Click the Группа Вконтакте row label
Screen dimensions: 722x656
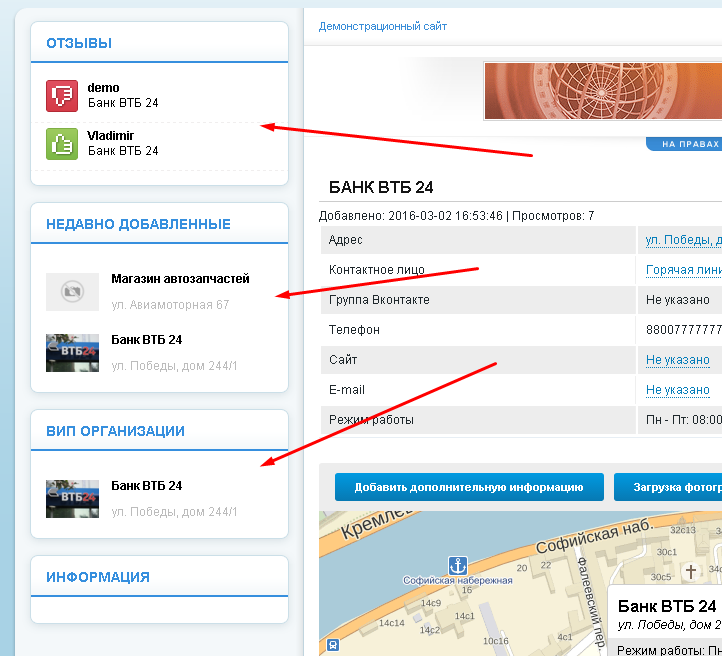pos(379,300)
